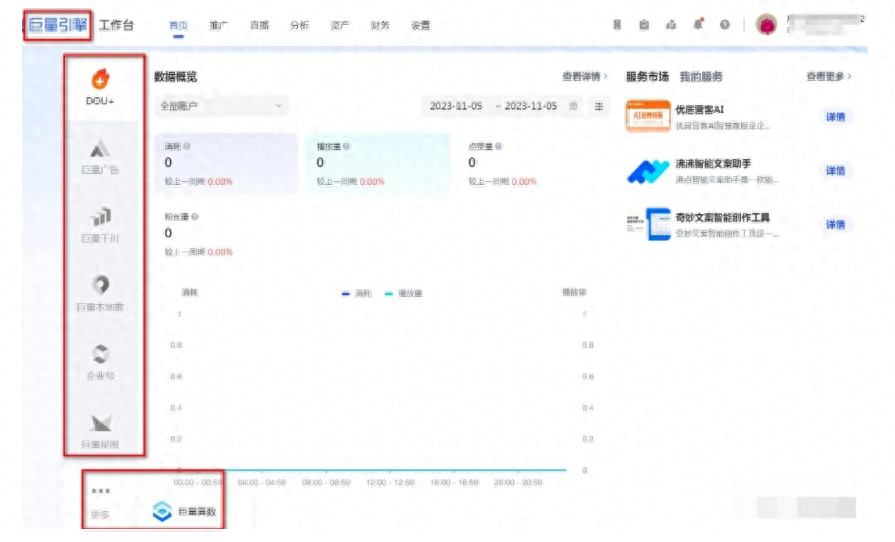Open 巨量星图 in the sidebar
Screen dimensions: 895x542
click(x=100, y=431)
